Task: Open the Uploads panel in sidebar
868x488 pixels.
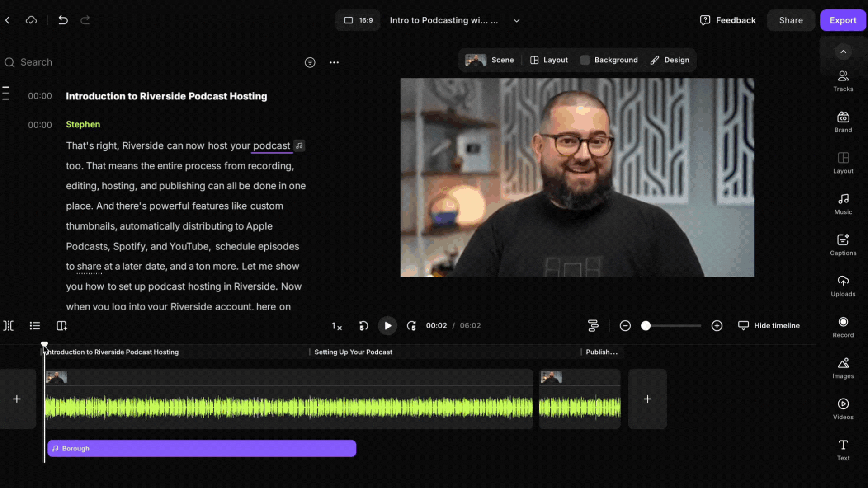Action: 843,286
